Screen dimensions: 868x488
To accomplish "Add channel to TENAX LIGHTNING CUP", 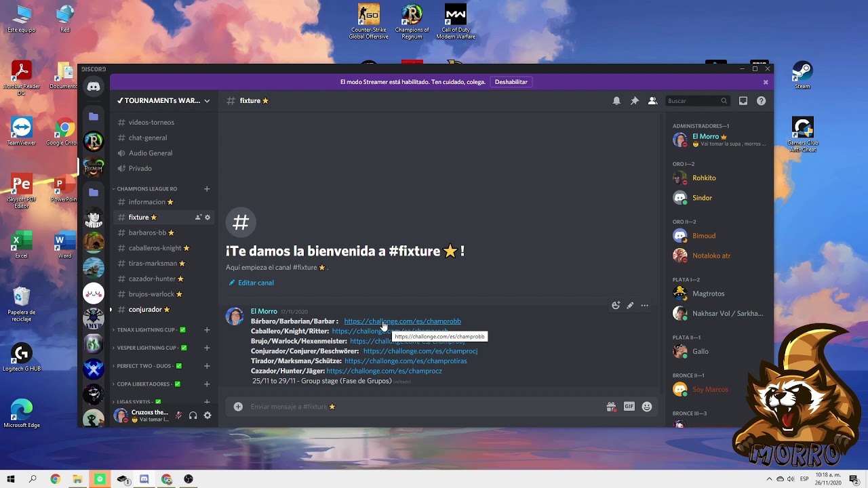I will click(x=207, y=330).
